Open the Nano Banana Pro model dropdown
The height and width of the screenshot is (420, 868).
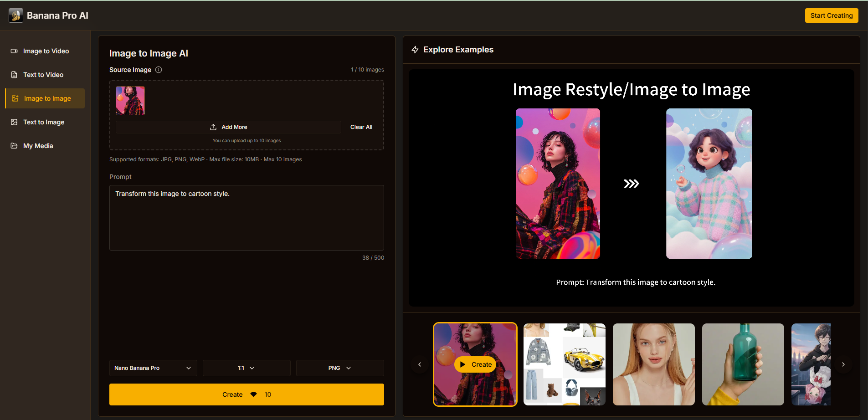click(x=153, y=368)
